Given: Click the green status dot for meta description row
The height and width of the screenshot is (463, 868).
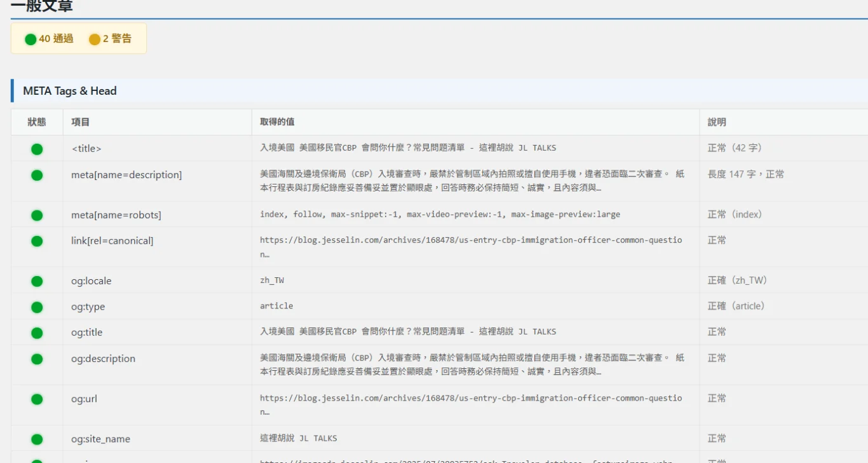Looking at the screenshot, I should pyautogui.click(x=37, y=175).
